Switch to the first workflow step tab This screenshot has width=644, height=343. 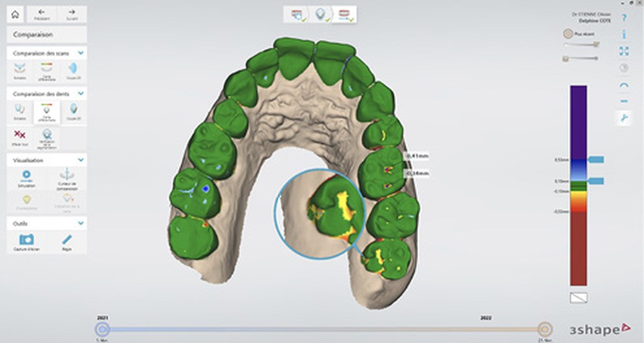297,15
